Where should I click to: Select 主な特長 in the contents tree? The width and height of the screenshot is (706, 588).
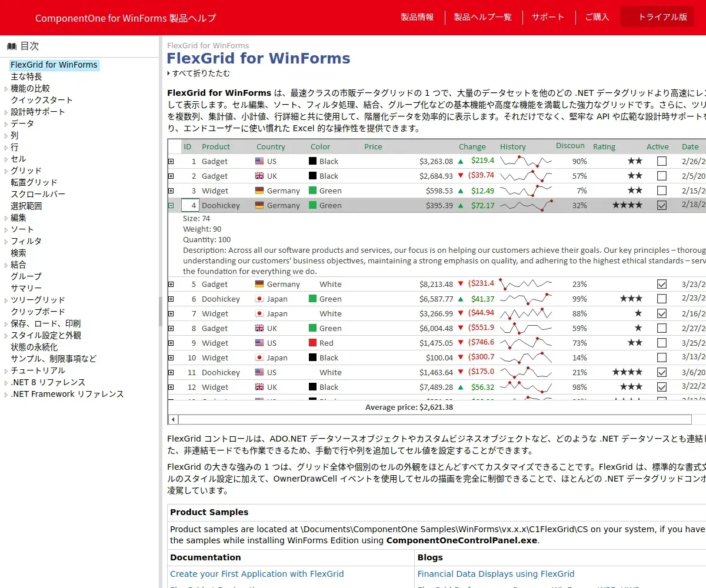coord(26,76)
